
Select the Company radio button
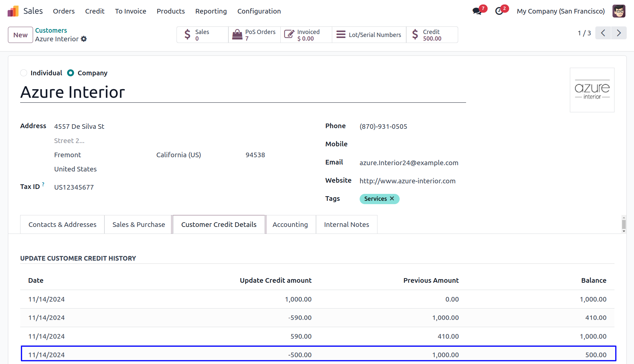[71, 73]
